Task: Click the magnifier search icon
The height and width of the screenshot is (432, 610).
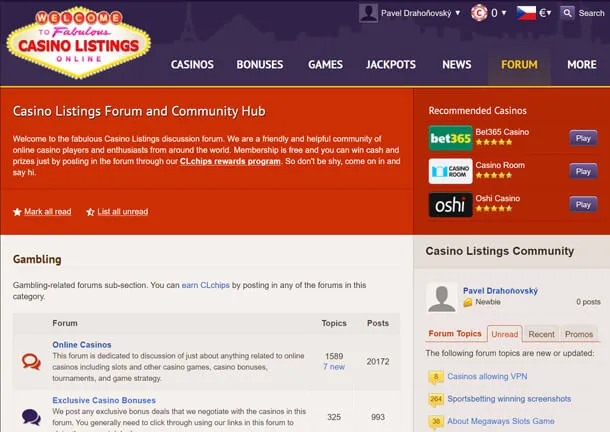Action: pos(567,13)
